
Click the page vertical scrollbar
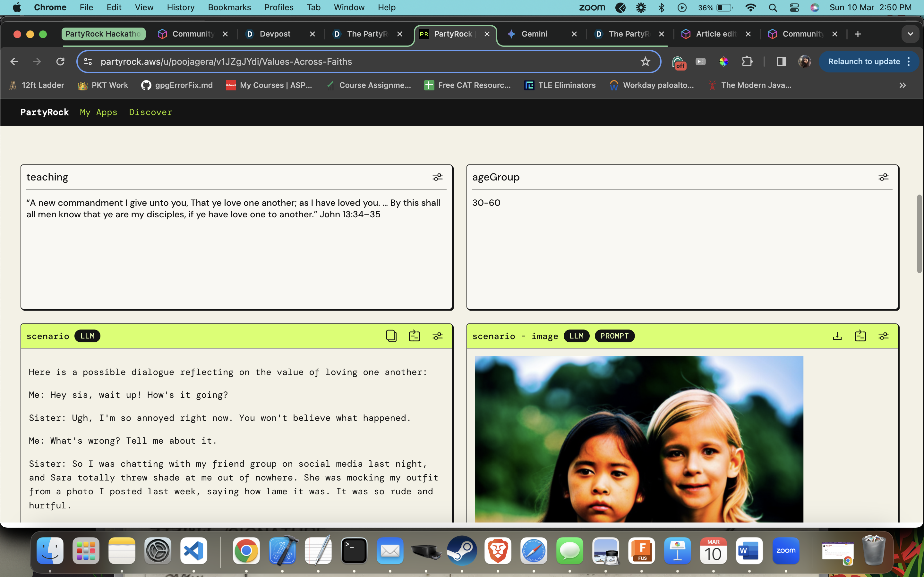click(x=920, y=234)
